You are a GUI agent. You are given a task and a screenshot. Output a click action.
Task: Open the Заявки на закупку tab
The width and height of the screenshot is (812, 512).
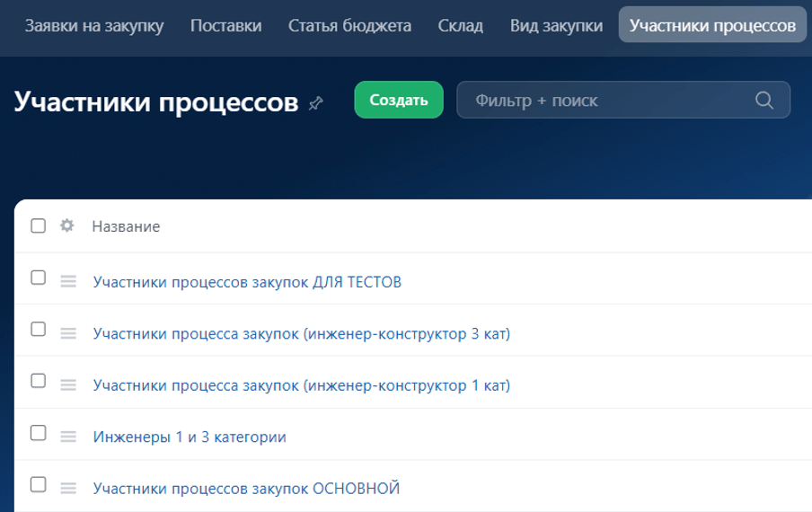pyautogui.click(x=94, y=25)
